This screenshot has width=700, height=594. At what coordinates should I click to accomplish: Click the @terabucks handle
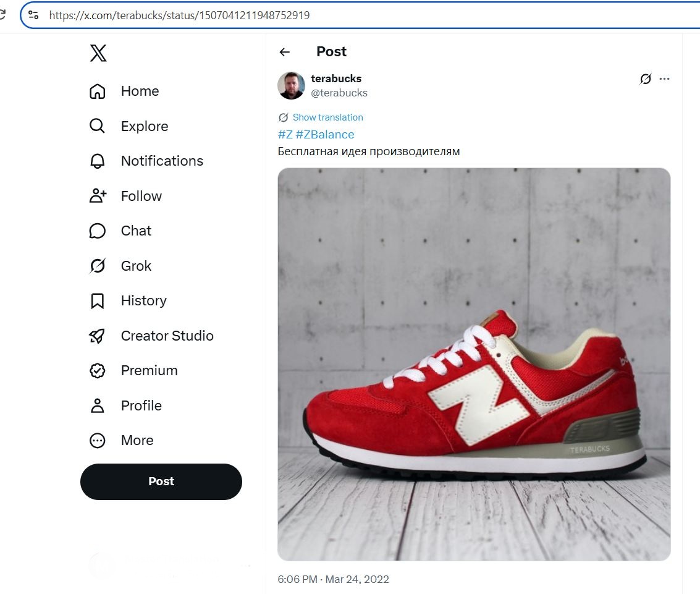pos(339,93)
